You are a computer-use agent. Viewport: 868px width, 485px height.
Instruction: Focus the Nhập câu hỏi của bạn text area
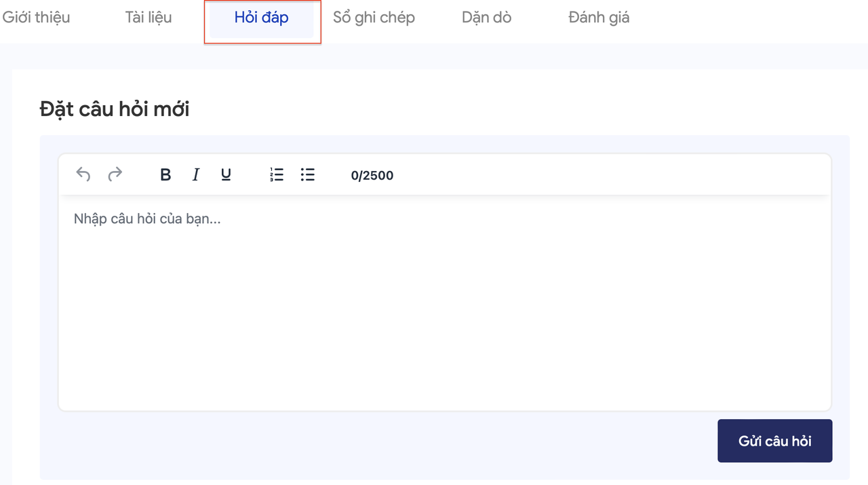tap(445, 303)
